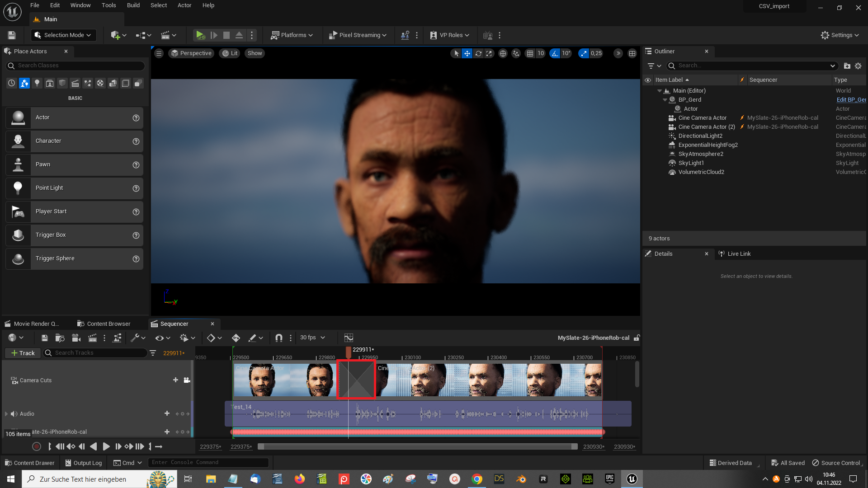Click the select-mode arrow tool in viewport
The width and height of the screenshot is (868, 488).
[x=456, y=53]
